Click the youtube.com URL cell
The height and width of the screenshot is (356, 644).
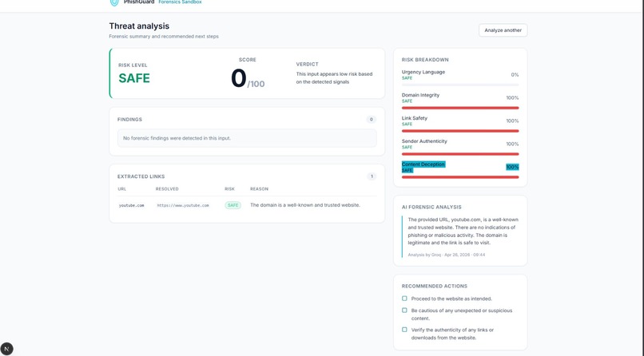tap(131, 205)
